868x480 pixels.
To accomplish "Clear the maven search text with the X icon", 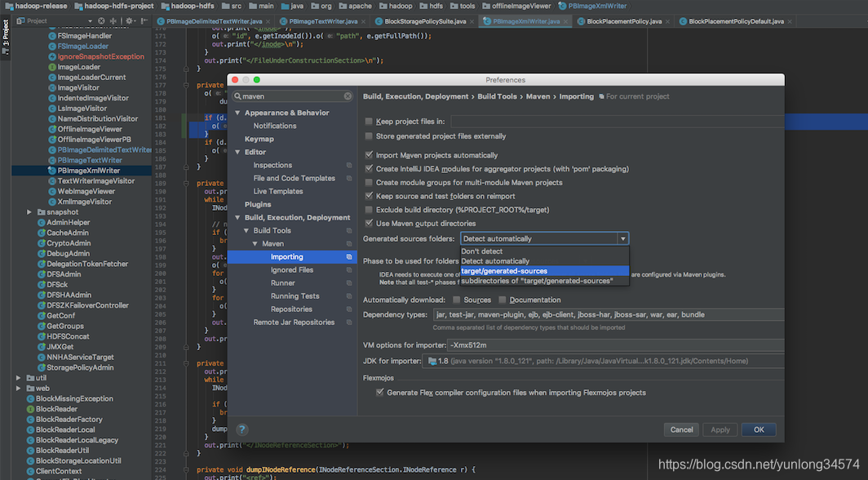I will tap(348, 96).
